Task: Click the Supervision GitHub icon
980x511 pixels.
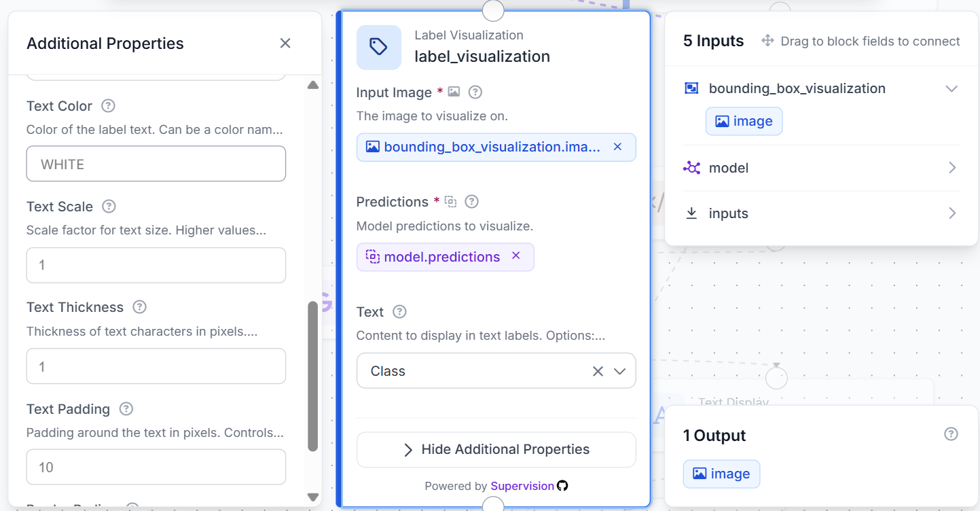Action: pyautogui.click(x=562, y=486)
